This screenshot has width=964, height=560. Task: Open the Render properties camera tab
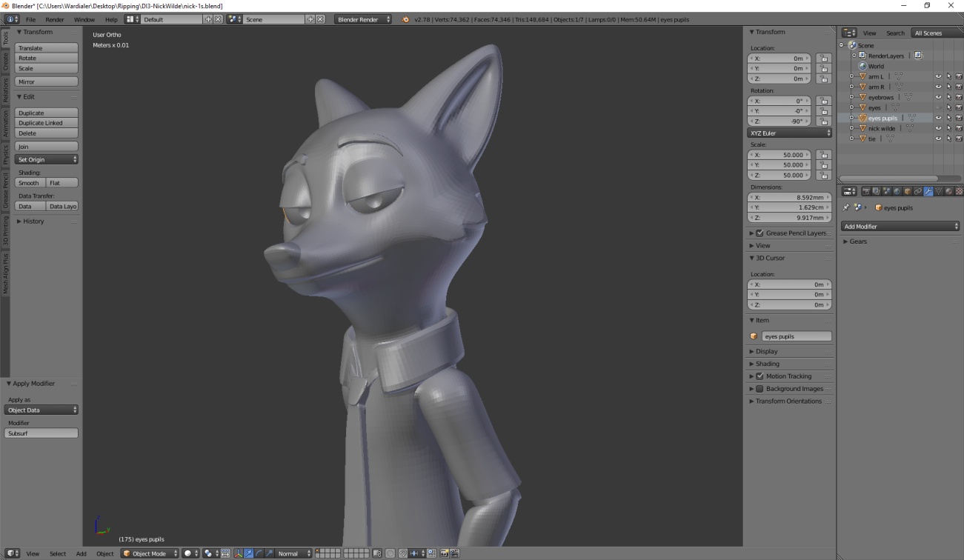866,191
